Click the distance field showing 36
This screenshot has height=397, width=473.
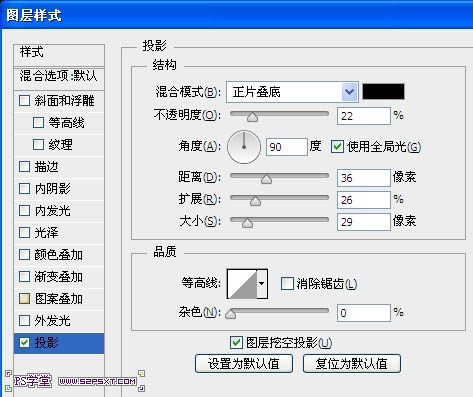(364, 178)
